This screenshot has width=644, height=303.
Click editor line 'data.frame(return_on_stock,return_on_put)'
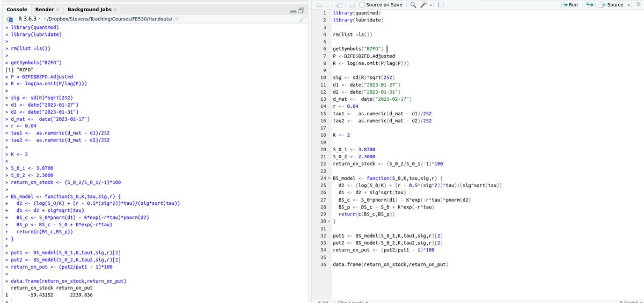[x=390, y=264]
